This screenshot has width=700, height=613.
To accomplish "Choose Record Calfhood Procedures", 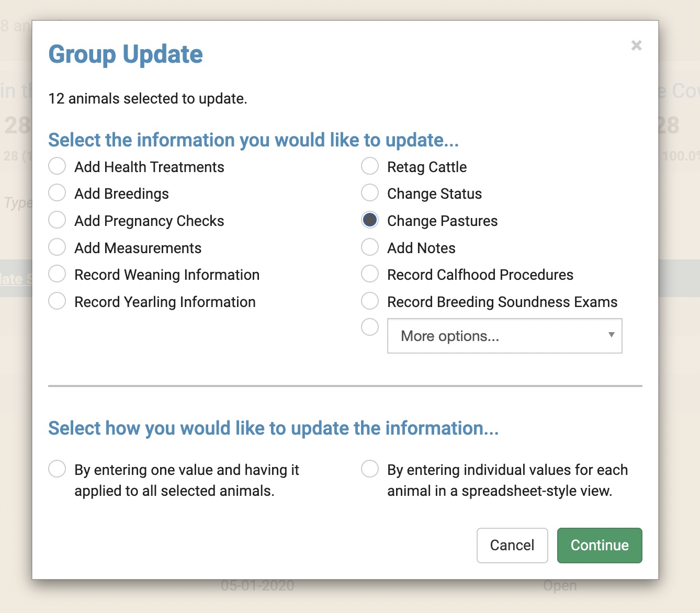I will [x=370, y=274].
